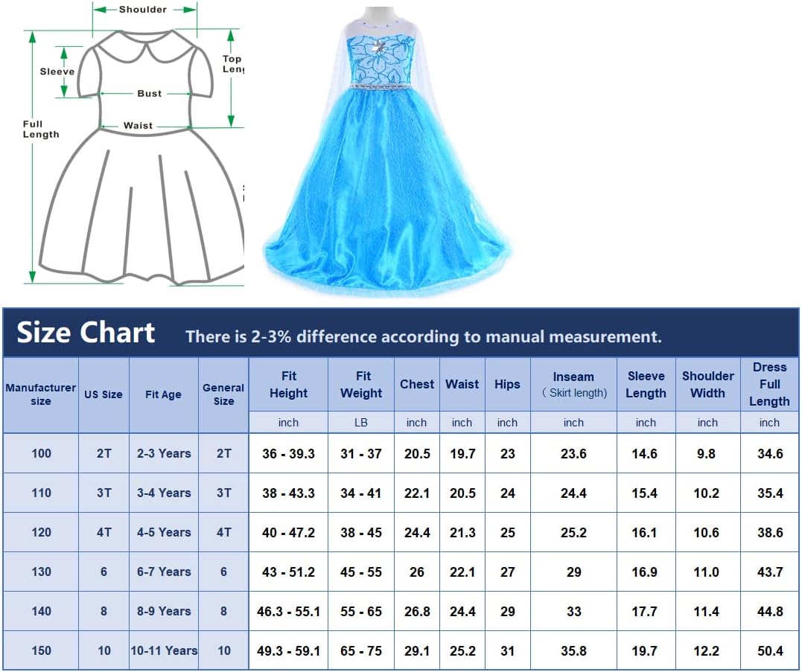Image resolution: width=802 pixels, height=672 pixels.
Task: Select the Inseam (Skirt length) column header
Action: (573, 385)
